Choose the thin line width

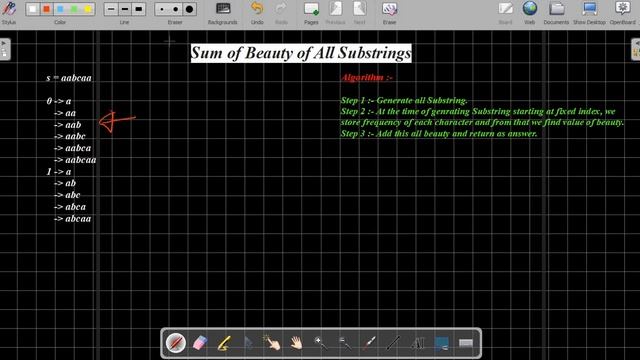tap(111, 9)
